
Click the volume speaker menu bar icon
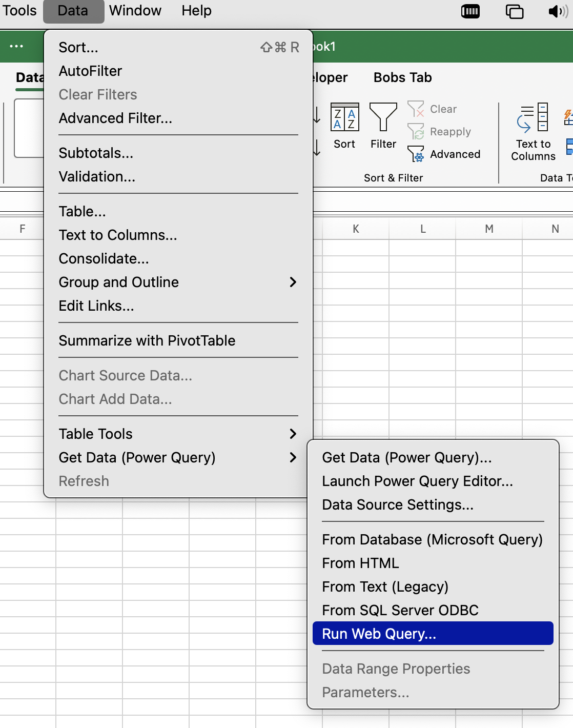[558, 11]
